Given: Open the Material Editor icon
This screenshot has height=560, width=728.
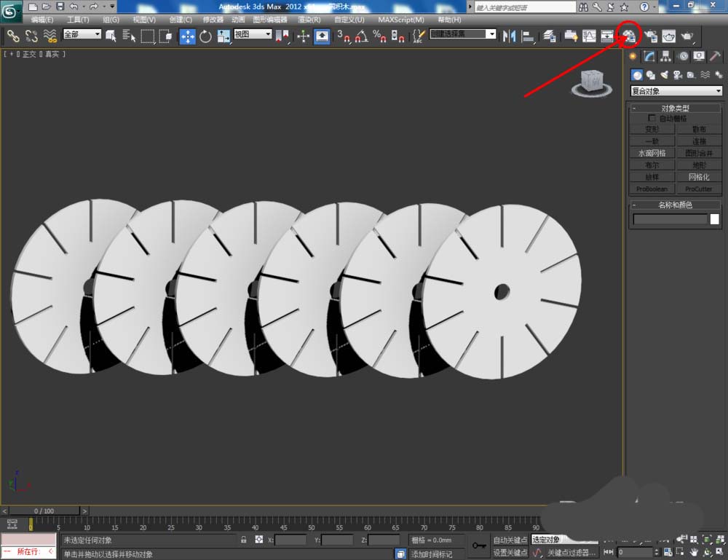Looking at the screenshot, I should 629,36.
